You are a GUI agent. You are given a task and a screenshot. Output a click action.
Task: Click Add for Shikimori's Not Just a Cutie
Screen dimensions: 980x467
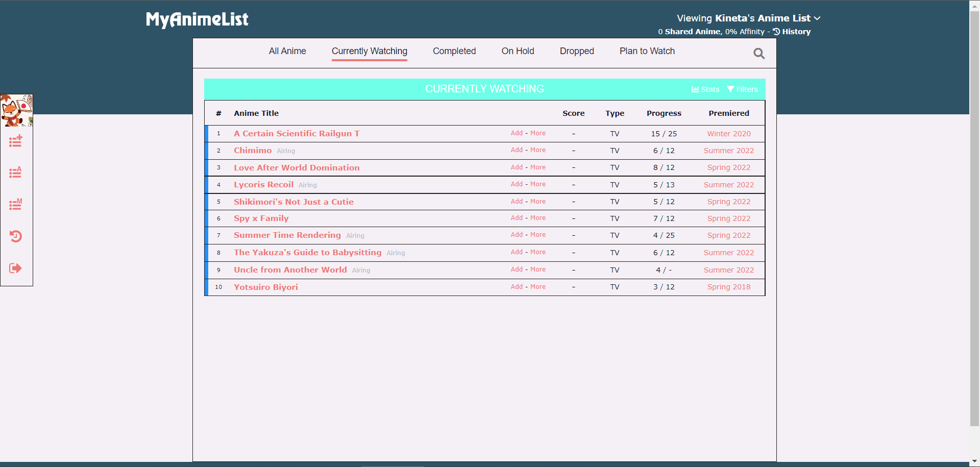(517, 202)
